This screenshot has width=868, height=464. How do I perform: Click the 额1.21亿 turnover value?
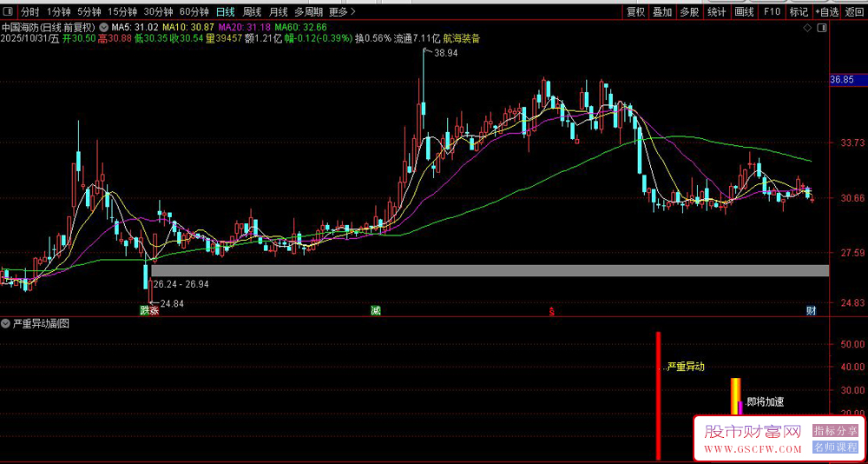(x=266, y=38)
